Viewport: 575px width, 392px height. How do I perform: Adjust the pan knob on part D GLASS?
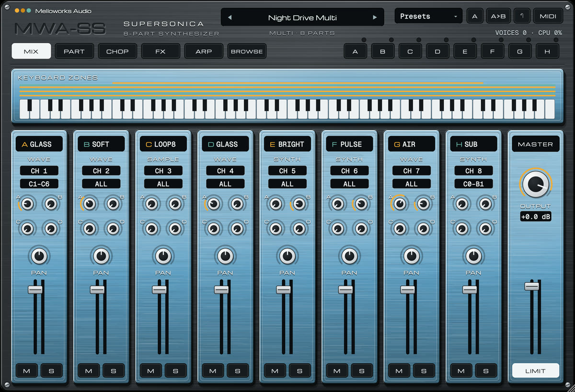225,256
